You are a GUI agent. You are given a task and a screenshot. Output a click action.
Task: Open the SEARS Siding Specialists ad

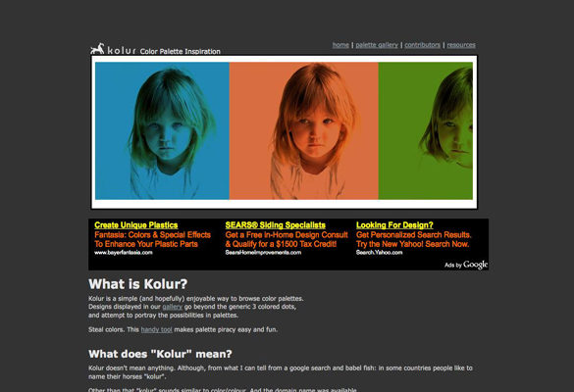276,225
